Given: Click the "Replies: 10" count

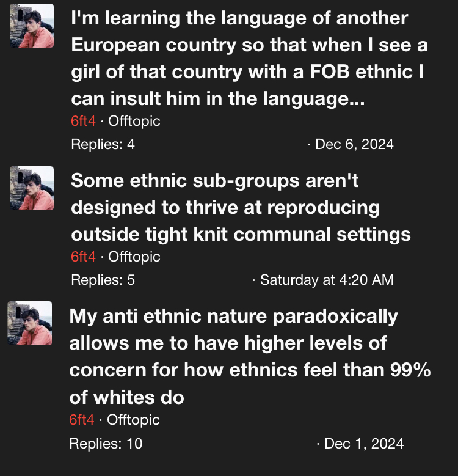Looking at the screenshot, I should pyautogui.click(x=106, y=443).
